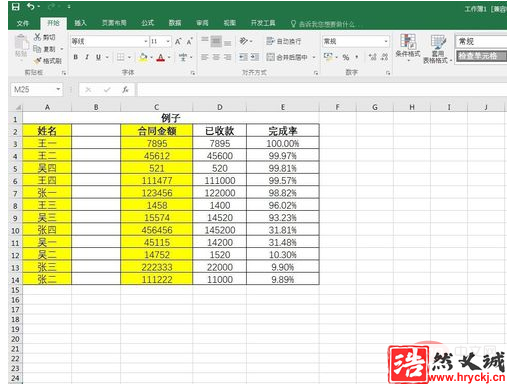
Task: Apply the red font color A
Action: coord(161,57)
